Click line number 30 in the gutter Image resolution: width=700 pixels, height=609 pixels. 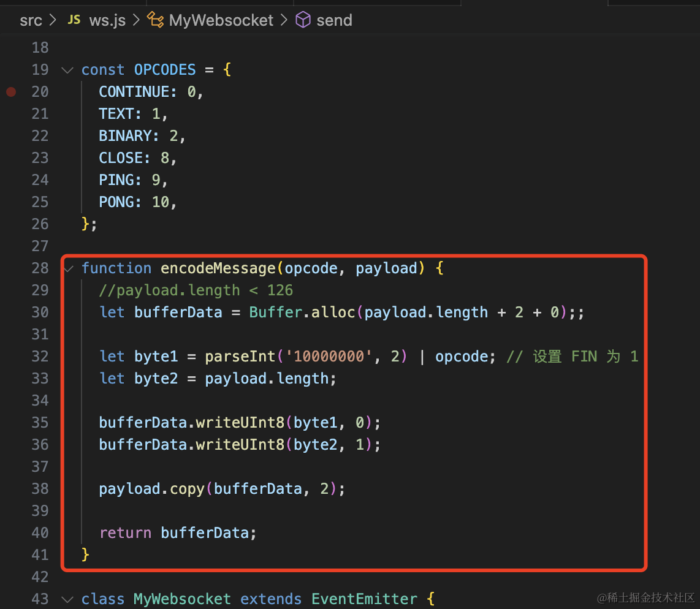[40, 312]
